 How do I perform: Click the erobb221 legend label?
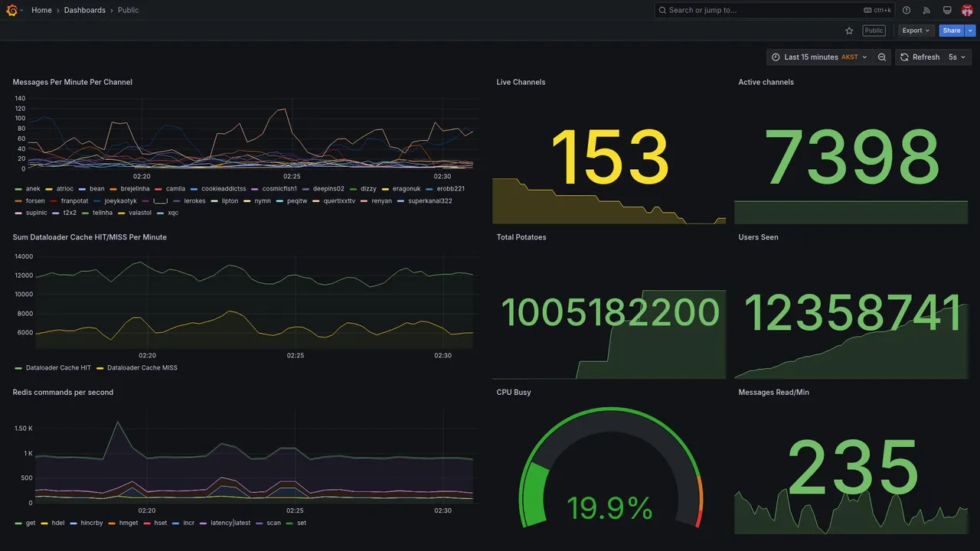coord(451,188)
